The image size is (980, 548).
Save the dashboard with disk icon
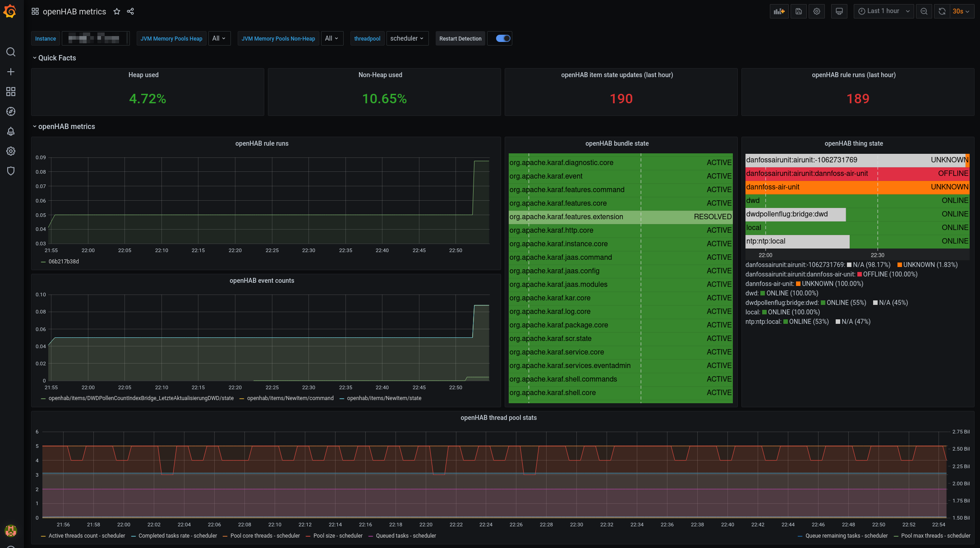click(798, 11)
